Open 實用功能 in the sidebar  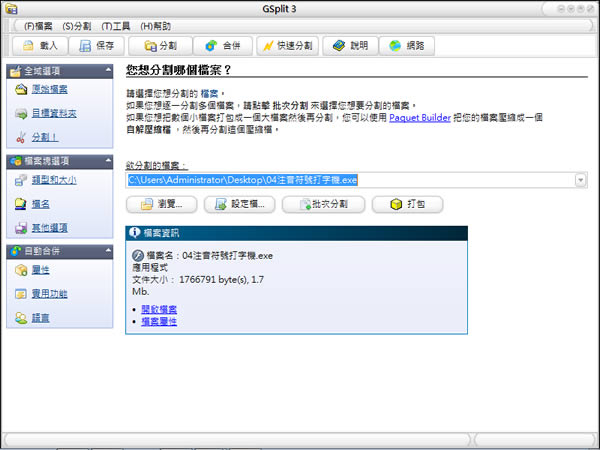tap(50, 294)
